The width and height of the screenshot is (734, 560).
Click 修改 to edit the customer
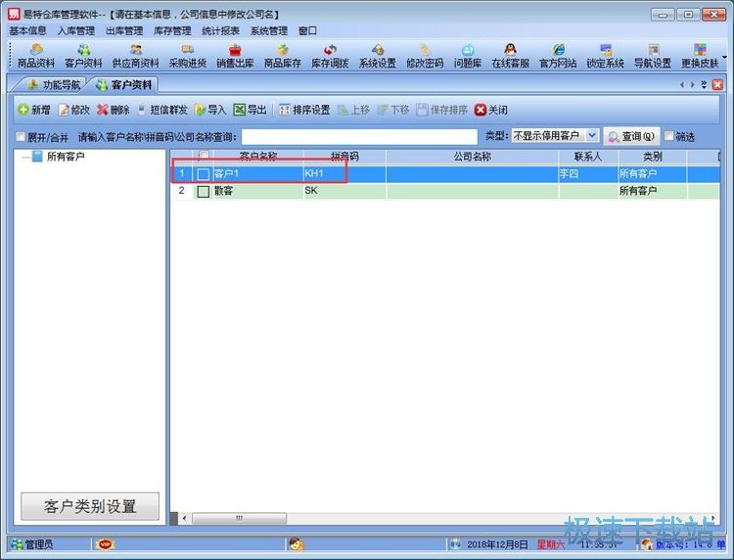click(x=74, y=110)
